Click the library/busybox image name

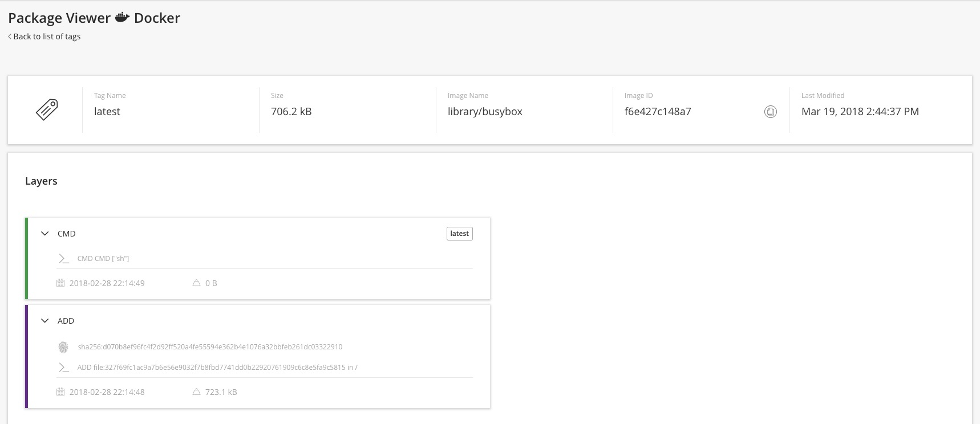485,112
